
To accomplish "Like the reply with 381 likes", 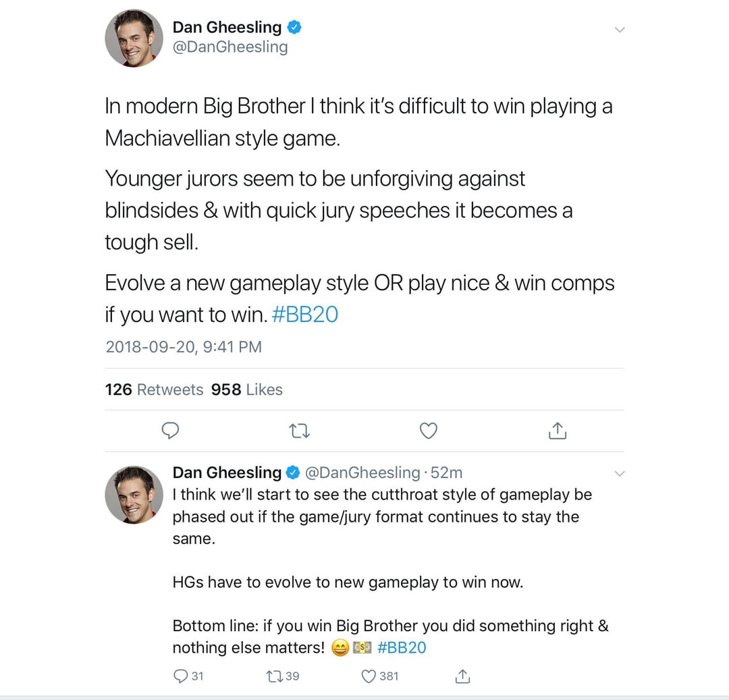I will click(x=369, y=676).
